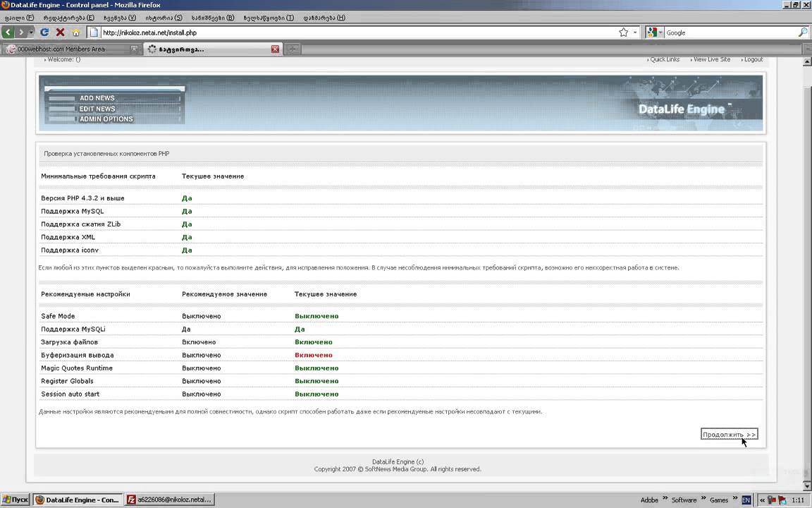Image resolution: width=812 pixels, height=508 pixels.
Task: Expand hidden tray icons with « arrow
Action: click(x=762, y=500)
